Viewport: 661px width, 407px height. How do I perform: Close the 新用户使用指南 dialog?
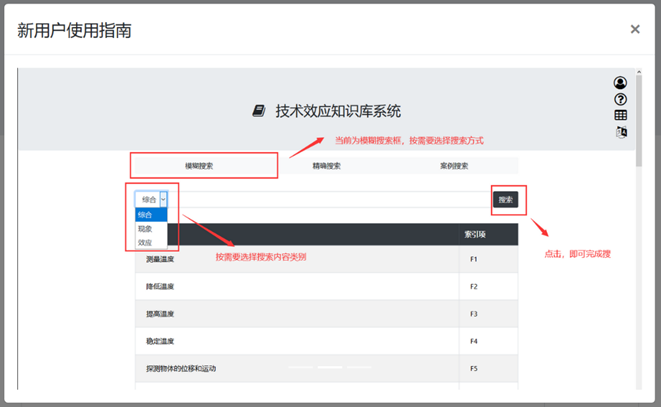click(635, 29)
